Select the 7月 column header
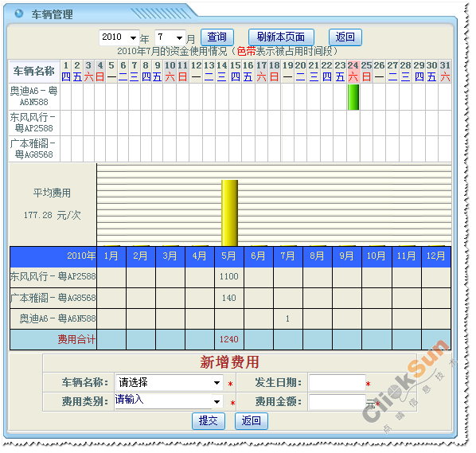The height and width of the screenshot is (453, 476). tap(287, 256)
